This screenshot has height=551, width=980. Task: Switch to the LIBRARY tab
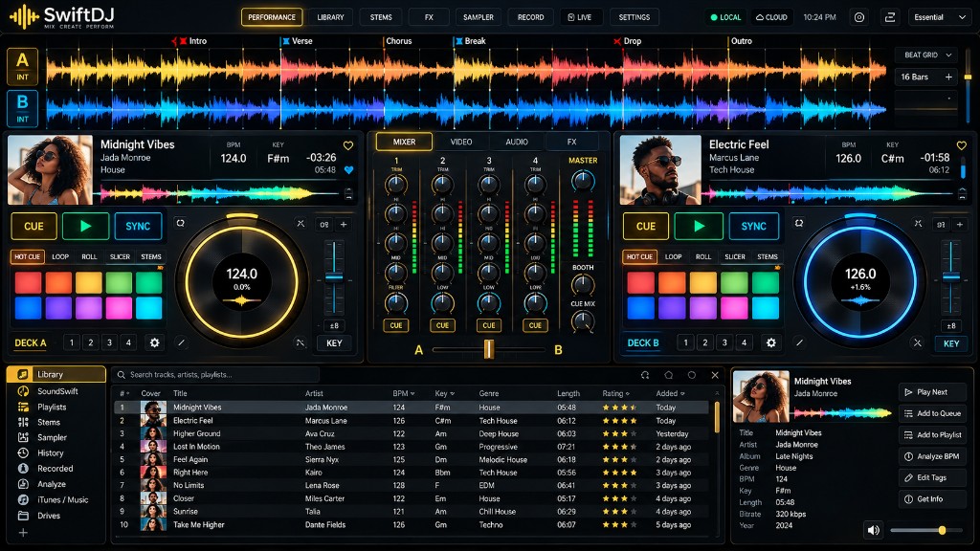pos(330,17)
